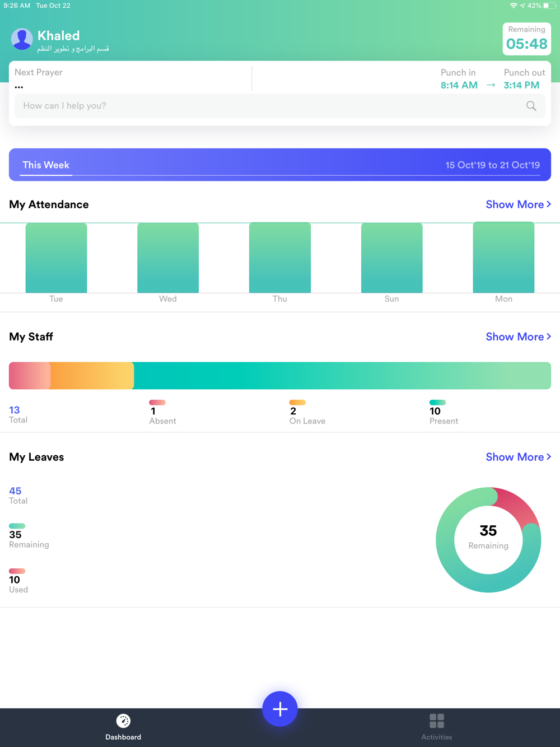This screenshot has width=560, height=747.
Task: Tap the Remaining time 05:48 box
Action: (x=526, y=39)
